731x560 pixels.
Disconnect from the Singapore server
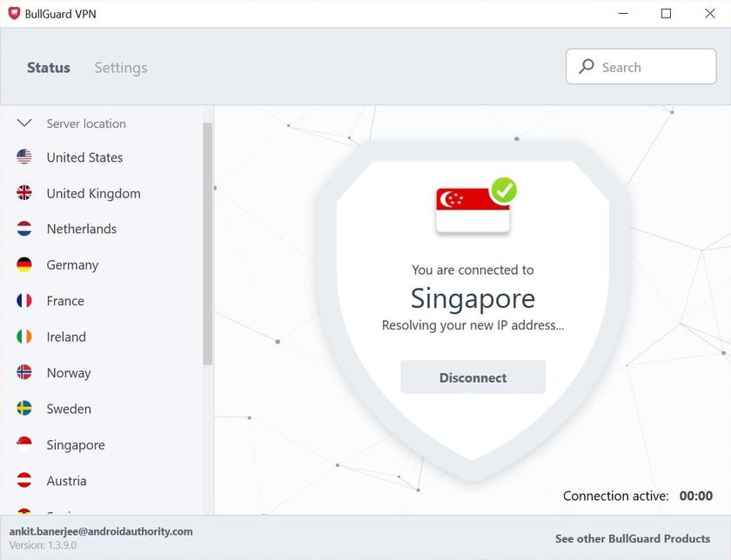[473, 377]
